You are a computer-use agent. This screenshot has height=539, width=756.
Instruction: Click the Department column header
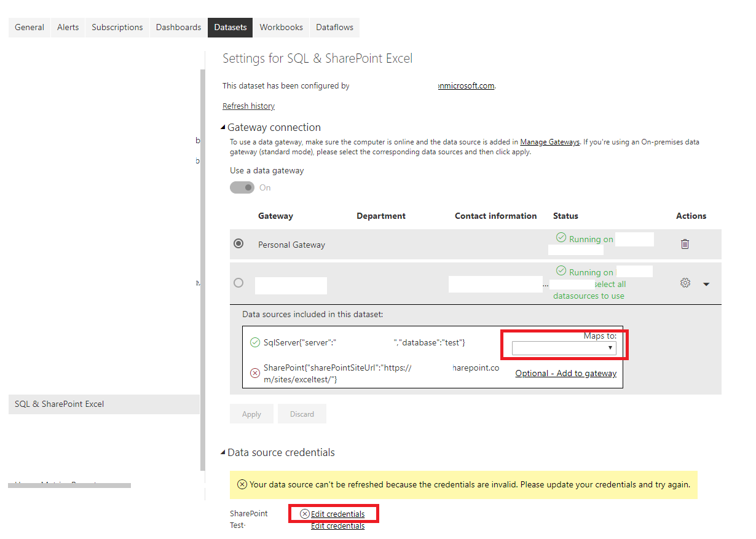(381, 216)
